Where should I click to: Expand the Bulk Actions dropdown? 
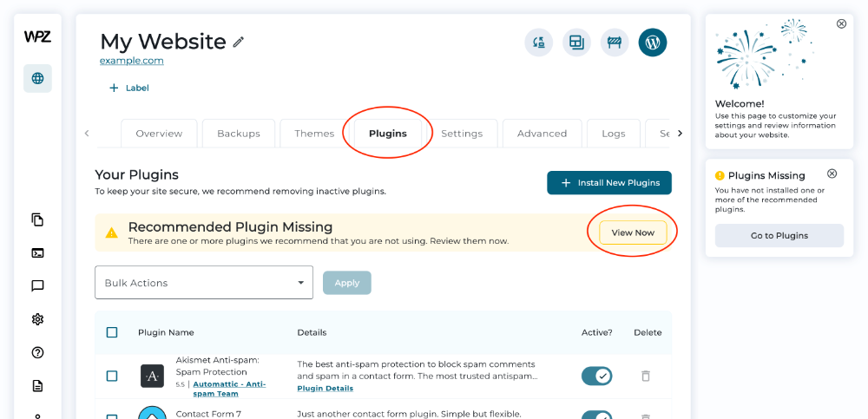tap(204, 283)
